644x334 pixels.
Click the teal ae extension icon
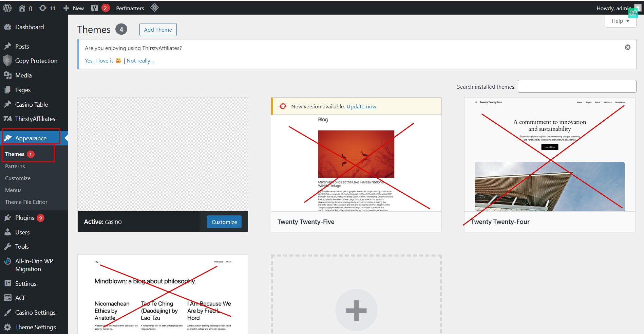click(x=633, y=13)
